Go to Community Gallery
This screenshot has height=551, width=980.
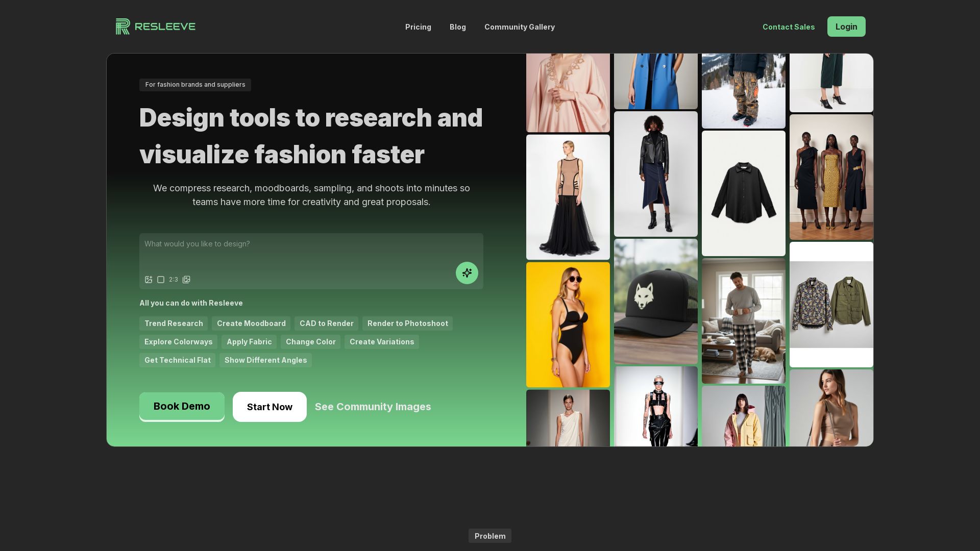click(x=519, y=27)
